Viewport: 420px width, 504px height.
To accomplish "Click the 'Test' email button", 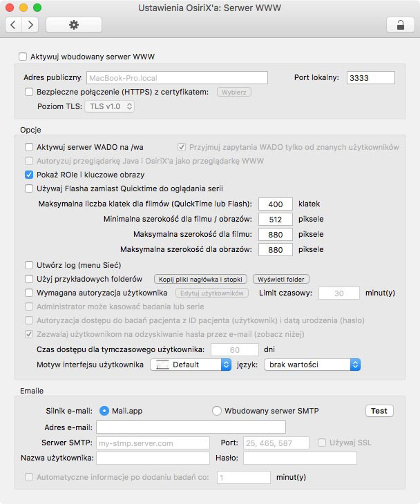I will pyautogui.click(x=379, y=411).
